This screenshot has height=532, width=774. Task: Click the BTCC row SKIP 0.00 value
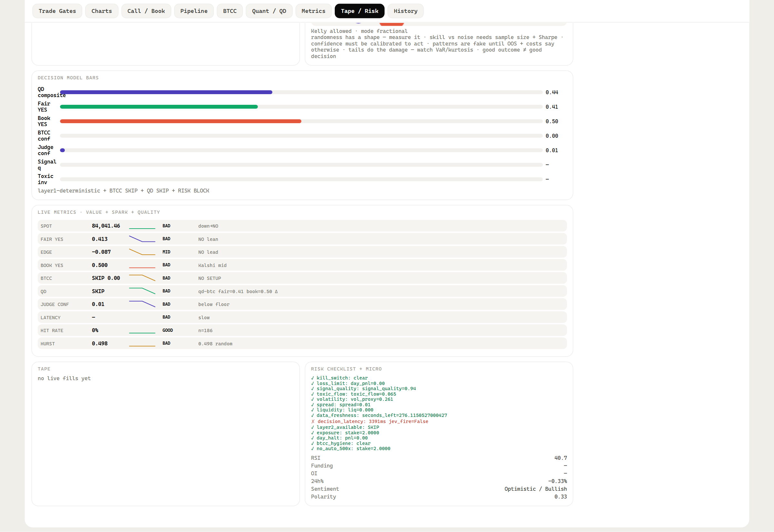click(x=106, y=278)
